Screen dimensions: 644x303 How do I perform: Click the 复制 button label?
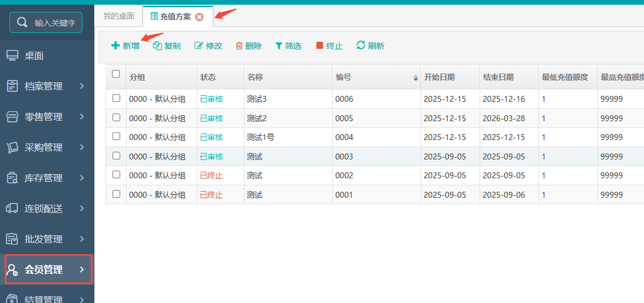(x=173, y=46)
